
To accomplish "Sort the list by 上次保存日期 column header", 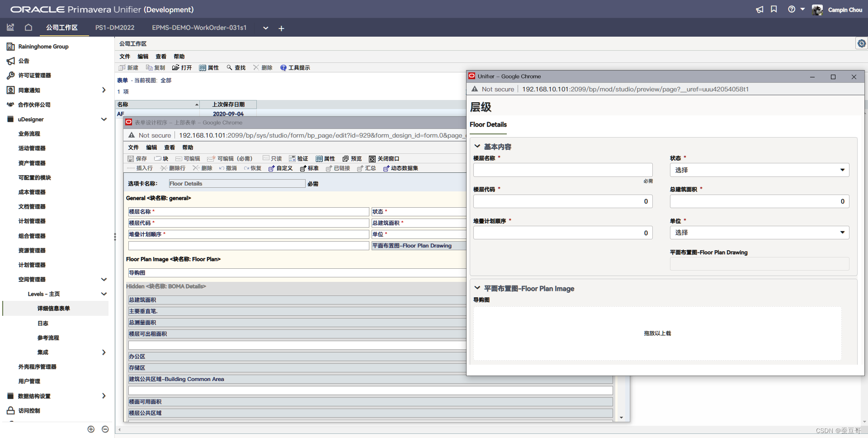I will click(228, 105).
